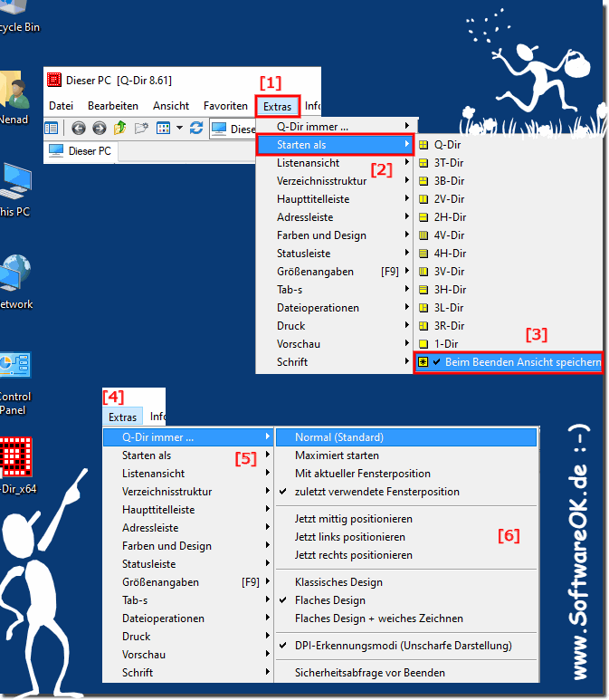
Task: Open the Bearbeiten menu
Action: [x=113, y=106]
